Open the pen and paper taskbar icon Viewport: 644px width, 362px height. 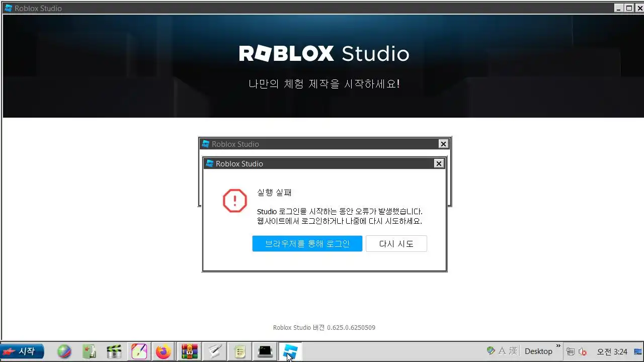click(215, 351)
